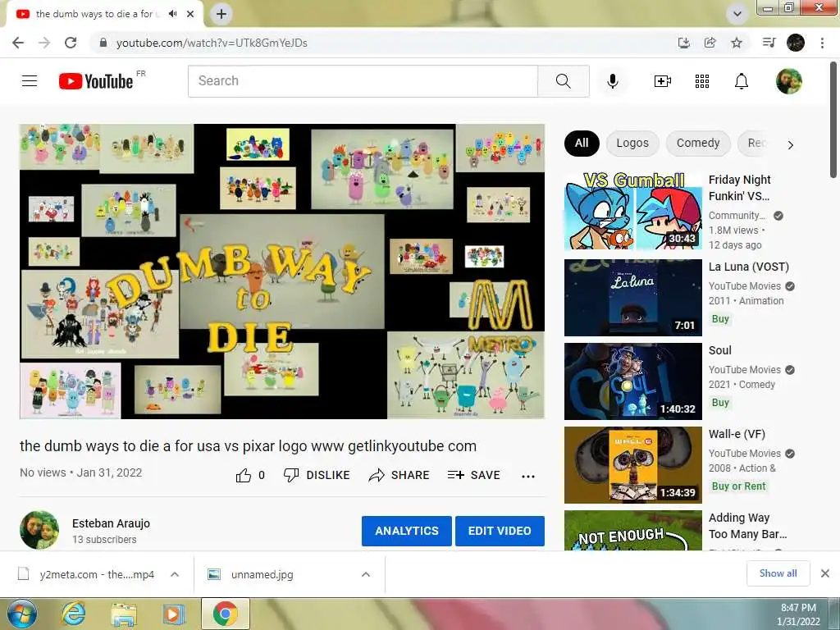
Task: Open the Windows Start button
Action: tap(22, 614)
